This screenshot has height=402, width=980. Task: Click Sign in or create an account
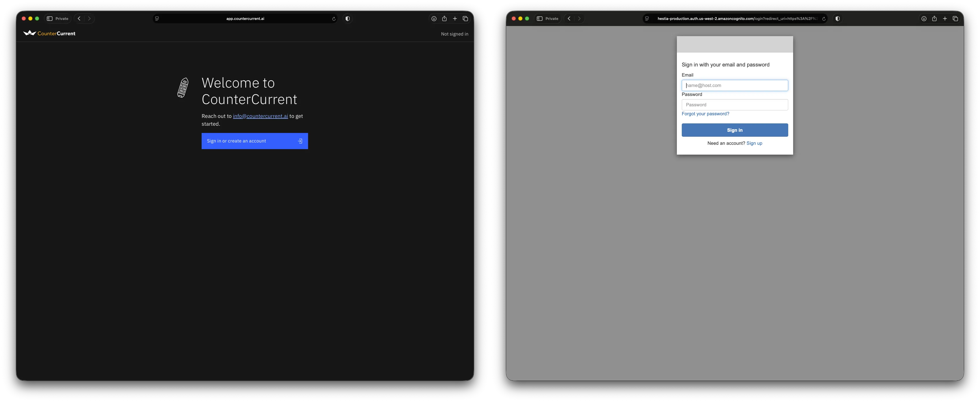(255, 141)
